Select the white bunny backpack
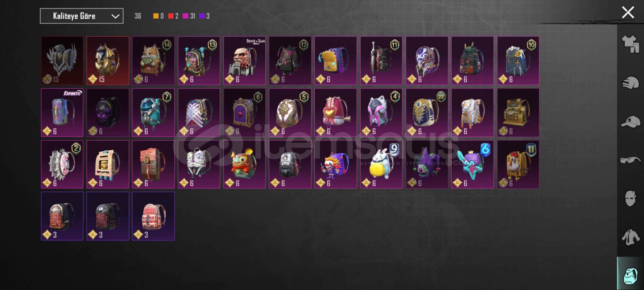 click(x=381, y=164)
